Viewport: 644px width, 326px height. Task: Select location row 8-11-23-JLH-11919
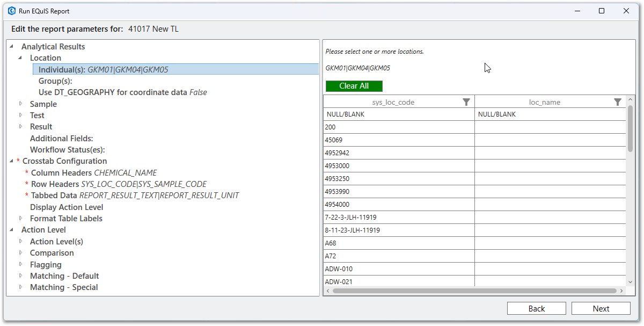[399, 230]
